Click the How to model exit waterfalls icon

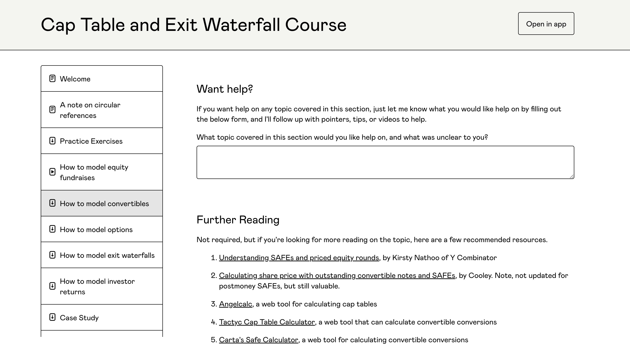[x=53, y=255]
